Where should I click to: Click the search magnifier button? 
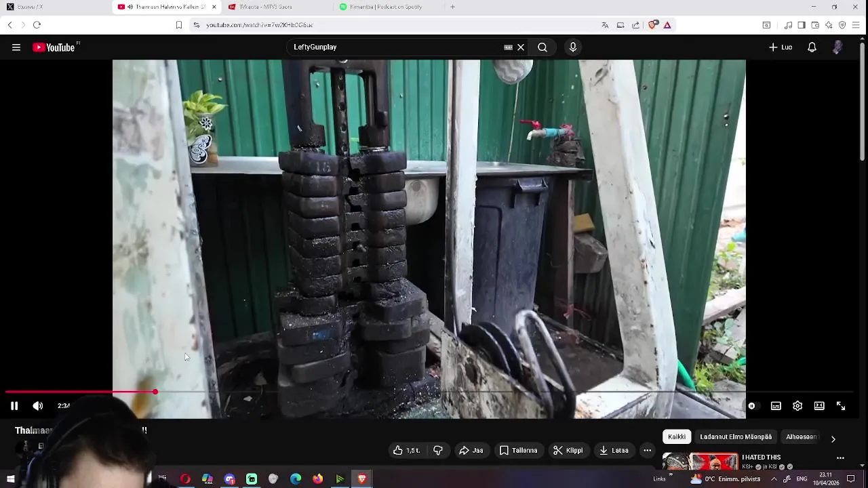[x=542, y=47]
